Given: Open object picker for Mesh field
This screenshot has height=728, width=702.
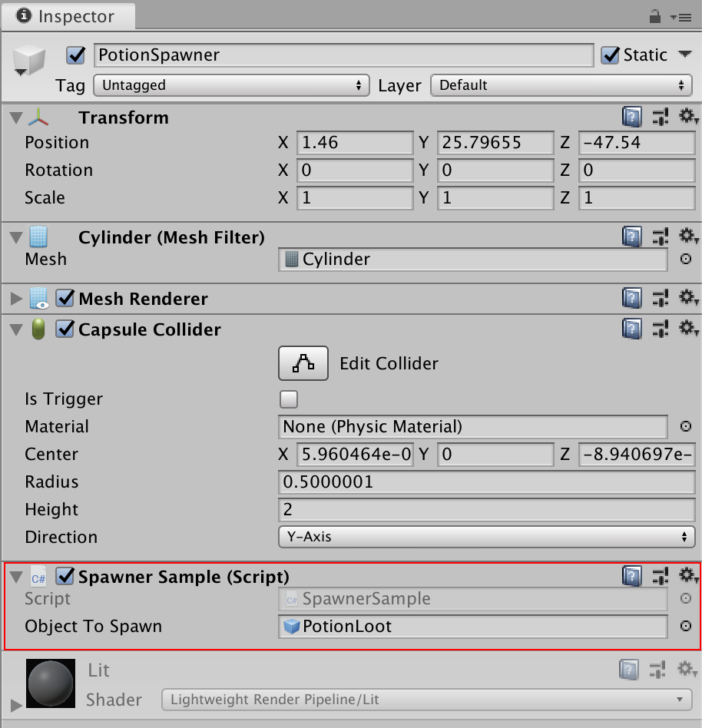Looking at the screenshot, I should tap(686, 260).
